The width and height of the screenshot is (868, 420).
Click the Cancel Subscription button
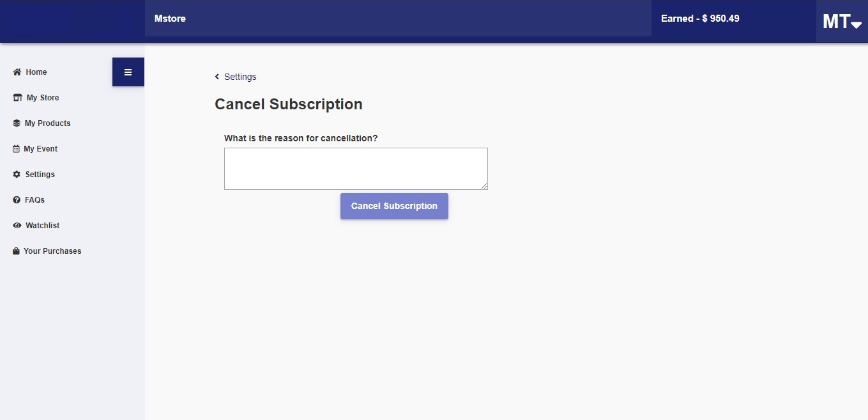(x=394, y=206)
